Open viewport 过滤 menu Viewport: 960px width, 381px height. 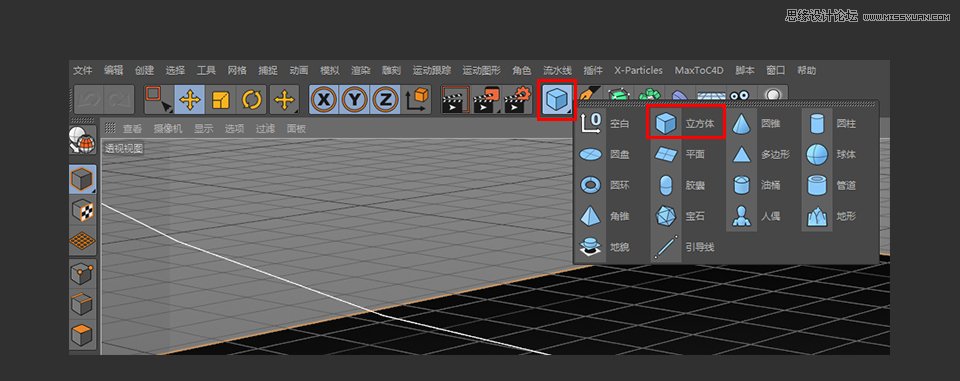tap(265, 129)
